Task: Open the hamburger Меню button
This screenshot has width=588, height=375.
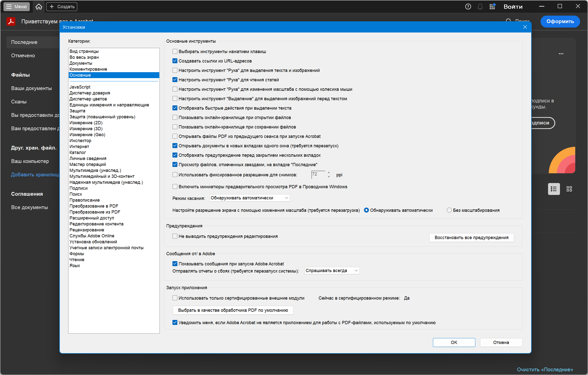Action: (17, 7)
